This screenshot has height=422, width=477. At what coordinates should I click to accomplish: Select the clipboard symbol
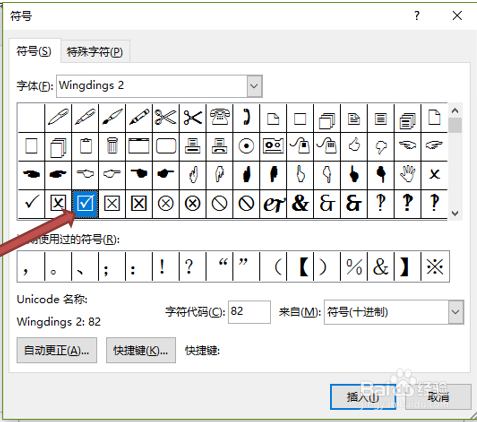tap(85, 146)
